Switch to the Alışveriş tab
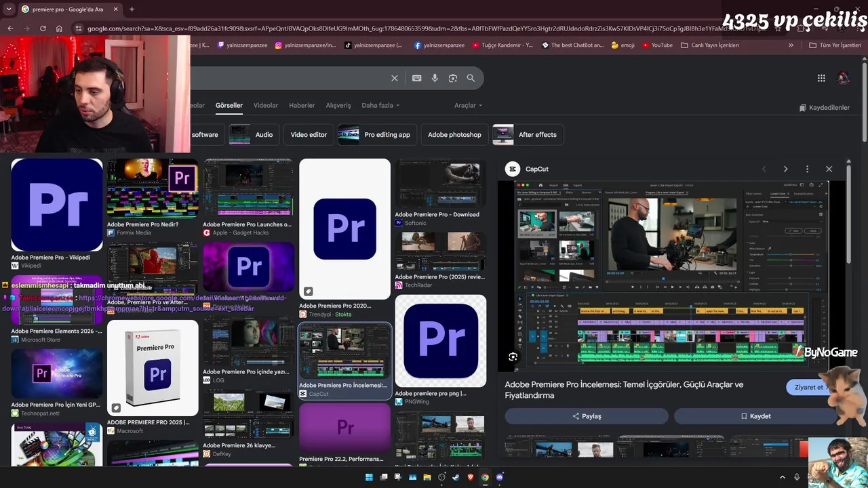The image size is (868, 488). coord(338,106)
